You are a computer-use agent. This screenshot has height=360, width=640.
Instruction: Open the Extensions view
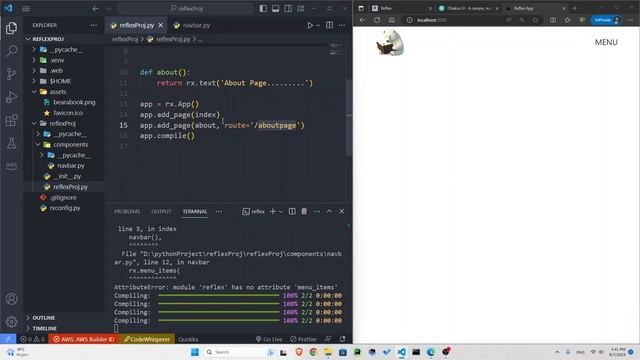11,120
